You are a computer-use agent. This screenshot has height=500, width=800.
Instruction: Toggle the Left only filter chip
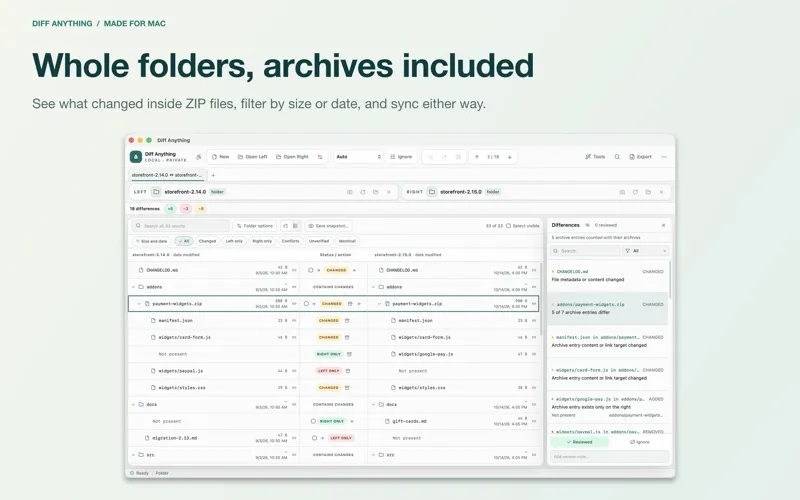(234, 241)
